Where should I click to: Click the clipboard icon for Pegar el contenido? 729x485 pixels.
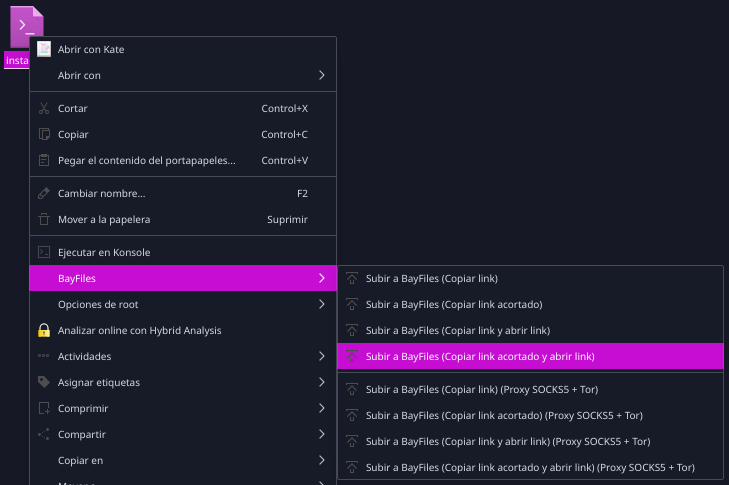(x=44, y=160)
